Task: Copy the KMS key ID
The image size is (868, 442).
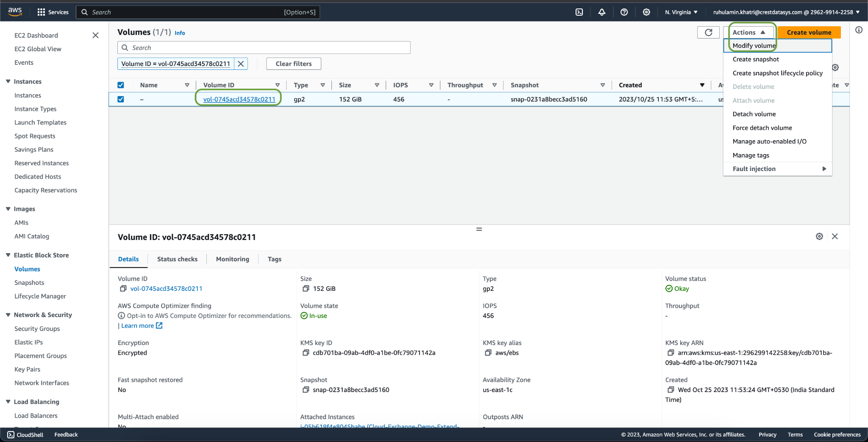Action: coord(306,353)
